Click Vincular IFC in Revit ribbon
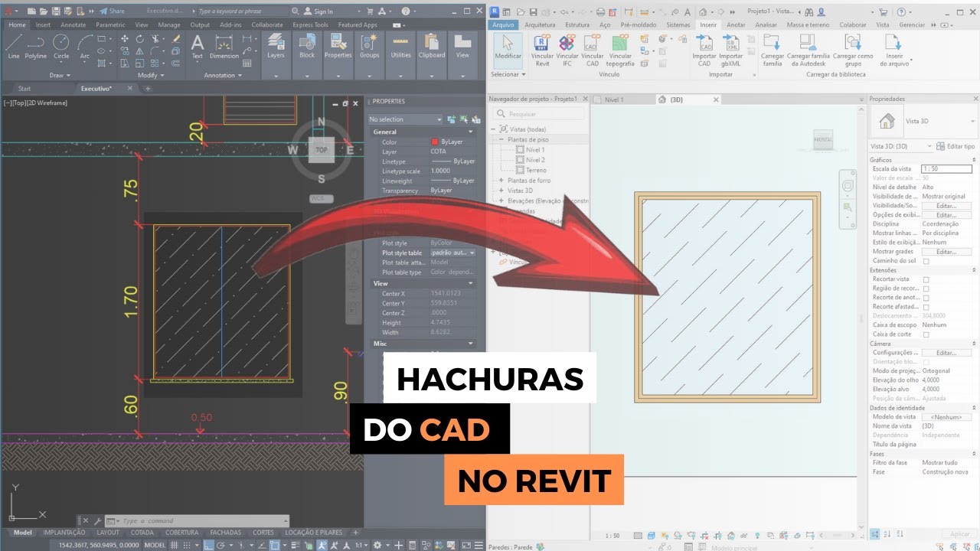Image resolution: width=980 pixels, height=551 pixels. coord(567,51)
